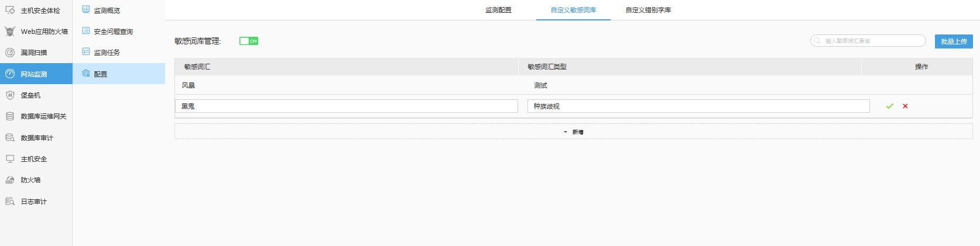
Task: Turn off the 敏感词库管理 switch
Action: click(249, 41)
